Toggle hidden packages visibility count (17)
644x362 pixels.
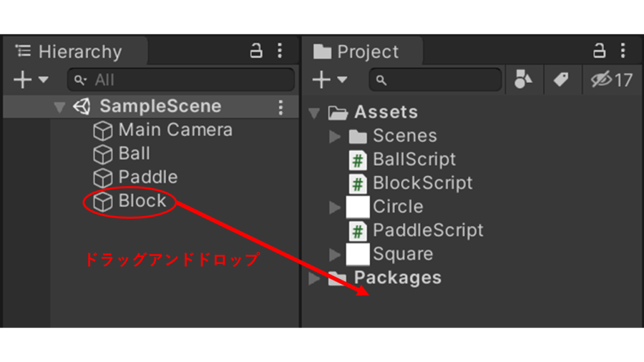click(x=612, y=80)
